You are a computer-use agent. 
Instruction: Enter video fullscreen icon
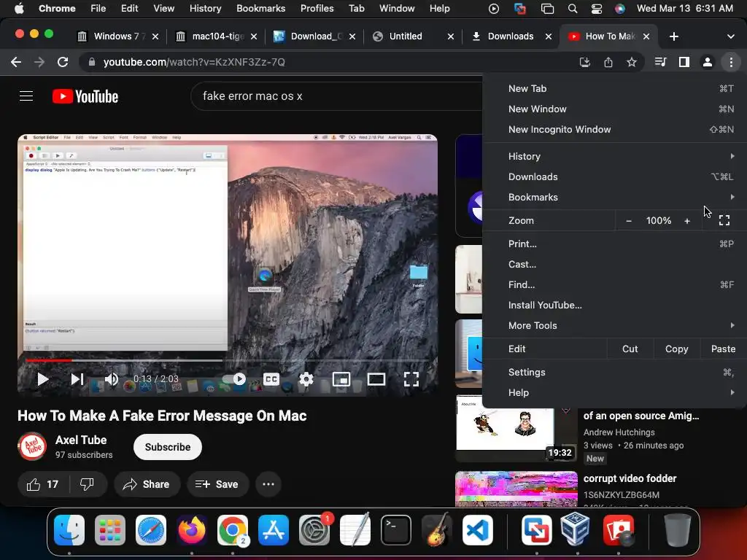(x=411, y=379)
